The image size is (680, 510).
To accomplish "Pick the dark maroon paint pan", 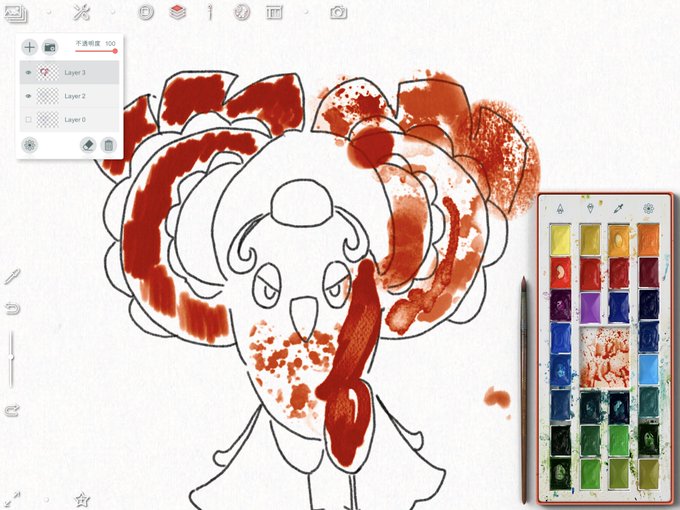I will click(x=649, y=272).
